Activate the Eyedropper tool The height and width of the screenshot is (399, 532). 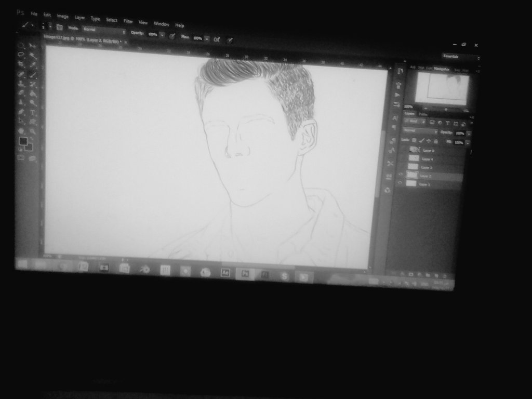click(x=32, y=64)
